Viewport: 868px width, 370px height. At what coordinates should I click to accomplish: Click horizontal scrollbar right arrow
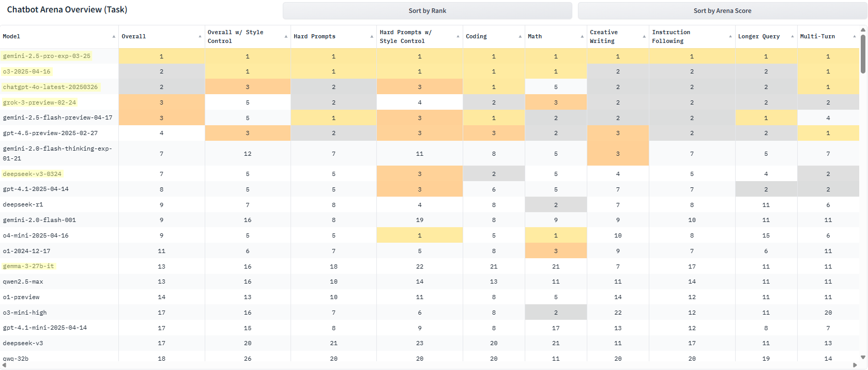(x=855, y=365)
